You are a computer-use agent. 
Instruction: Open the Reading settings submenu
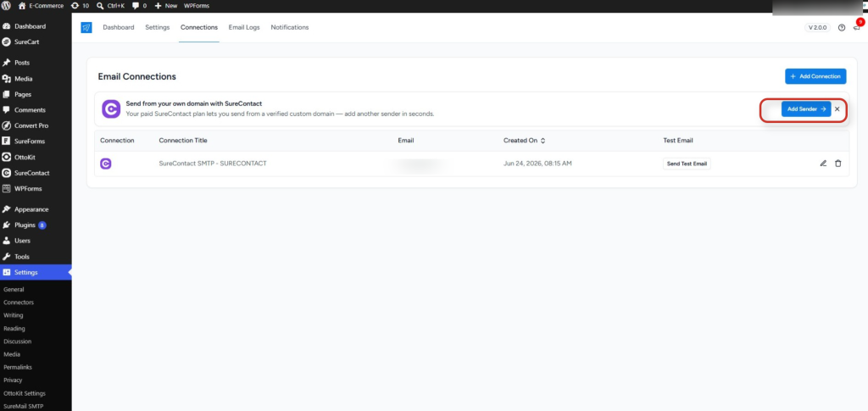[x=14, y=328]
